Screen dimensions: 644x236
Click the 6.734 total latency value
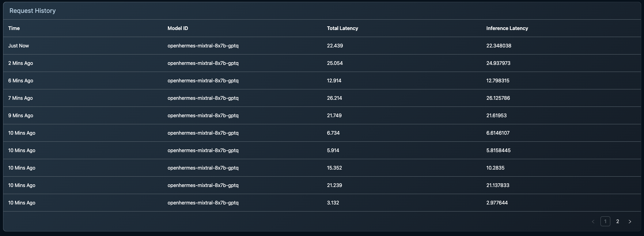[333, 133]
